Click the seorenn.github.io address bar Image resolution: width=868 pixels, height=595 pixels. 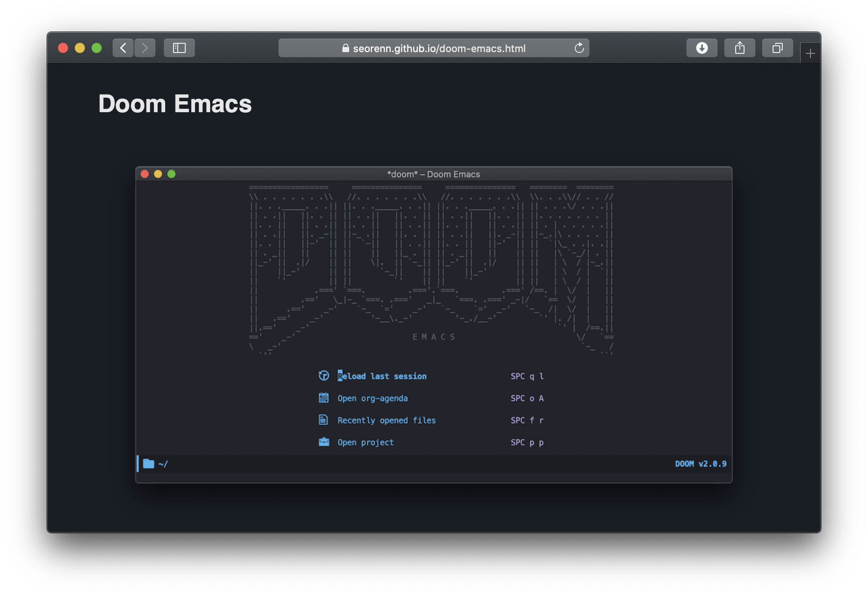tap(439, 48)
